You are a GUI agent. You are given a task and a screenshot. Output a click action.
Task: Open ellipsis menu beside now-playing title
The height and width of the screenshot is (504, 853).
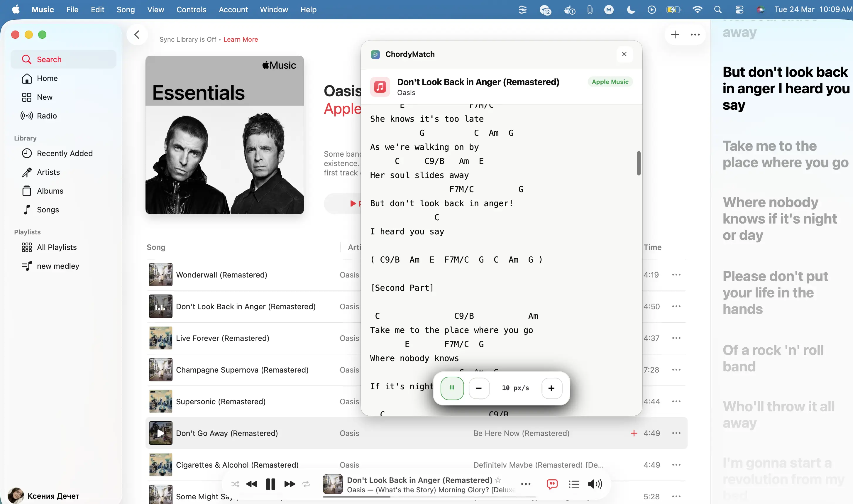(x=526, y=484)
